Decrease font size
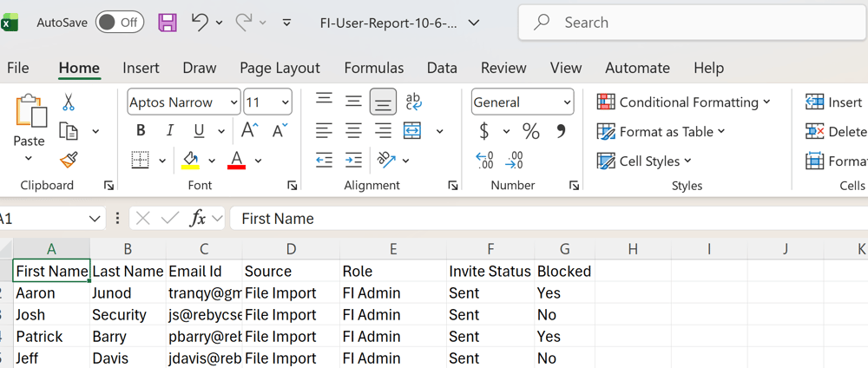868x368 pixels. pyautogui.click(x=280, y=131)
